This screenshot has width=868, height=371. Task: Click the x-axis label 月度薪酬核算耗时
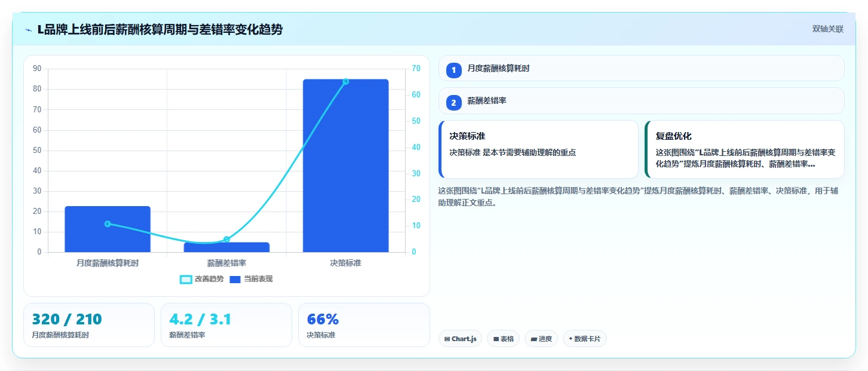[108, 263]
